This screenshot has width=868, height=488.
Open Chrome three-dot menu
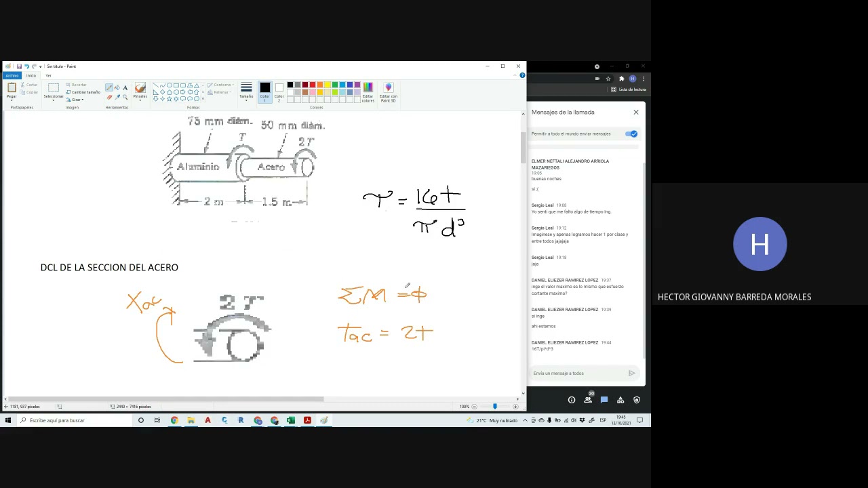pos(644,79)
